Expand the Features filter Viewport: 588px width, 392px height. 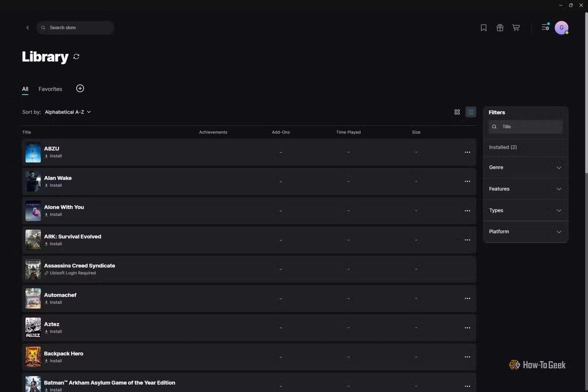pos(526,189)
